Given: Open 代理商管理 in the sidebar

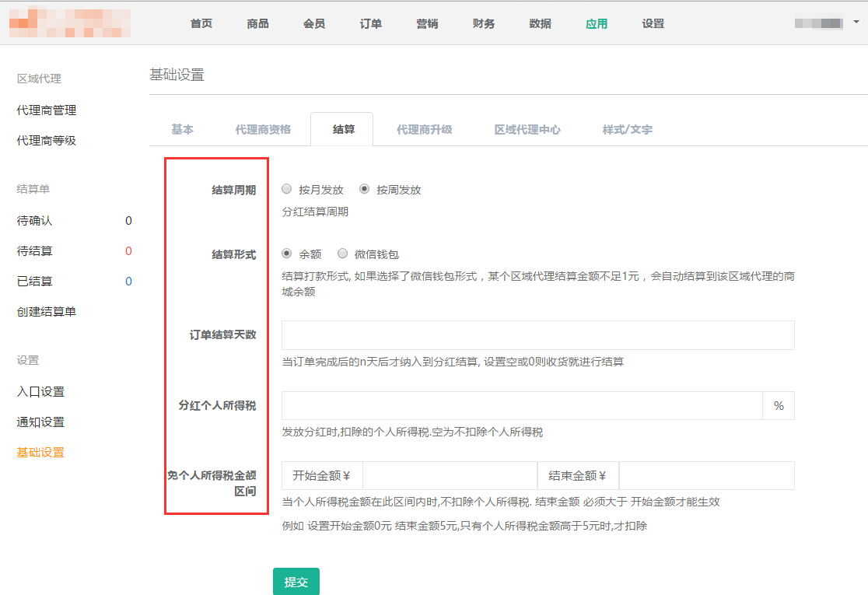Looking at the screenshot, I should tap(47, 110).
